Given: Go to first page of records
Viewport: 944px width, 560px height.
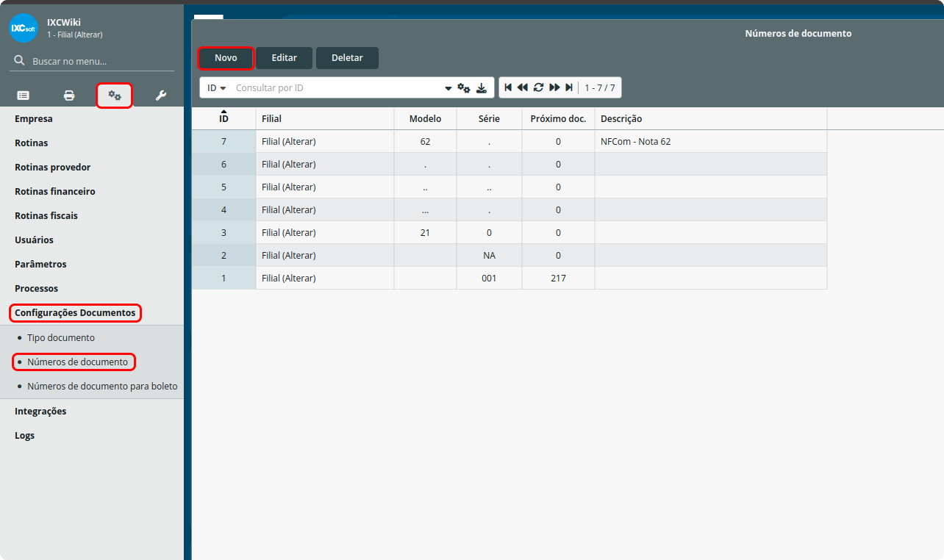Looking at the screenshot, I should (x=508, y=87).
